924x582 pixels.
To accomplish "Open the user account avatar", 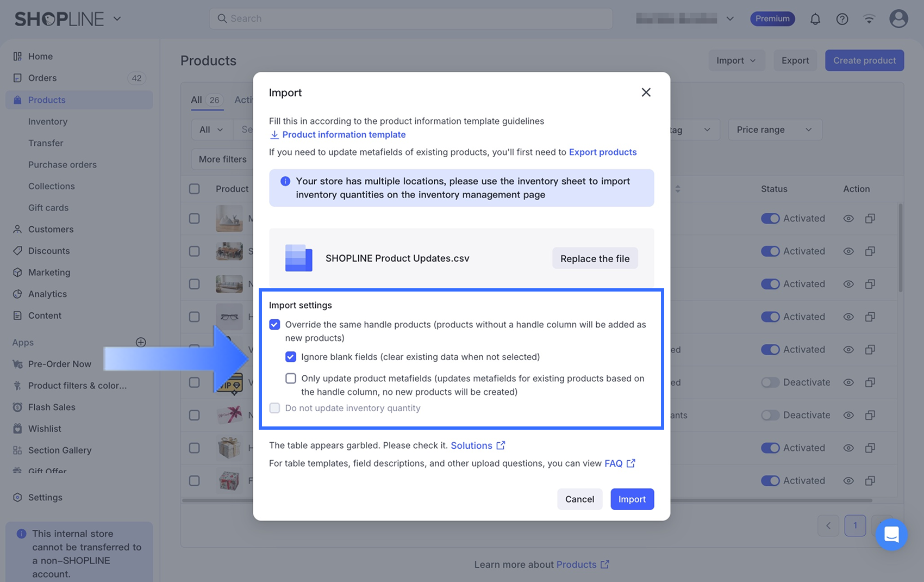I will [x=898, y=18].
